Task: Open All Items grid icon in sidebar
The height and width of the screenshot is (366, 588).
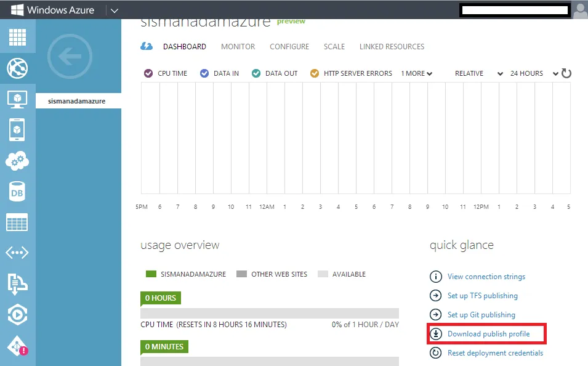Action: click(18, 37)
